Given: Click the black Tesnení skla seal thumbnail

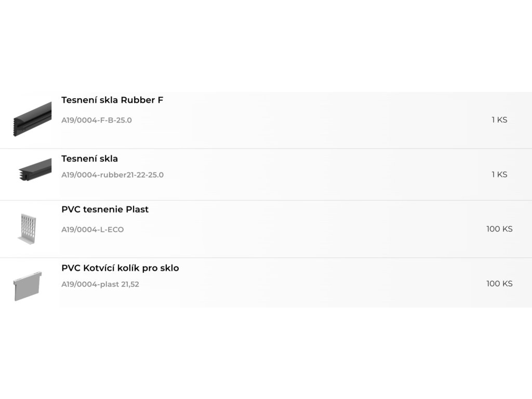Looking at the screenshot, I should [x=35, y=169].
